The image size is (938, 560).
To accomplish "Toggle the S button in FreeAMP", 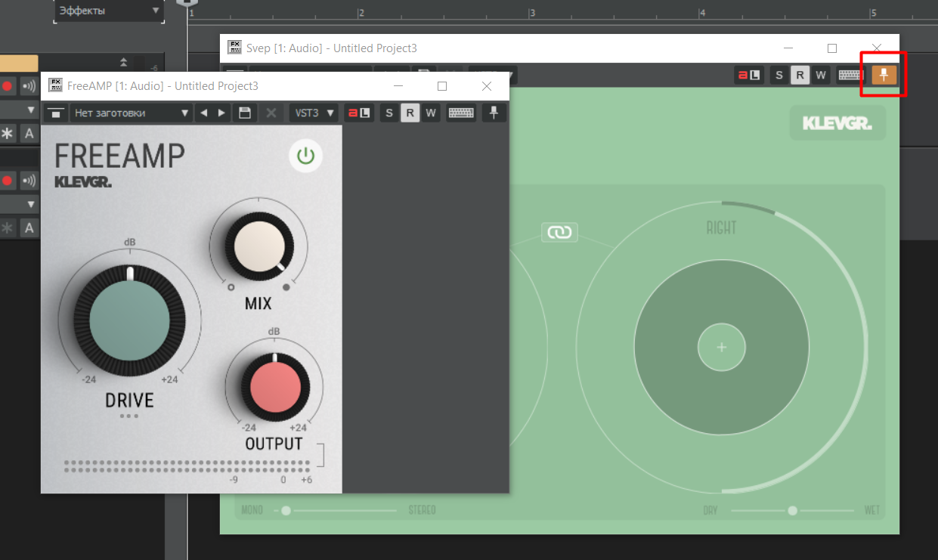I will [x=389, y=113].
